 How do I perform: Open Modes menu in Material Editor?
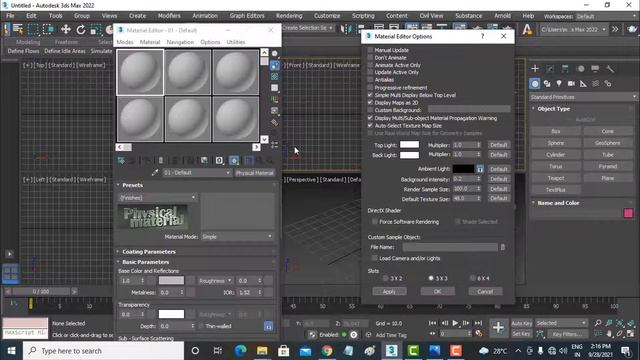(125, 42)
